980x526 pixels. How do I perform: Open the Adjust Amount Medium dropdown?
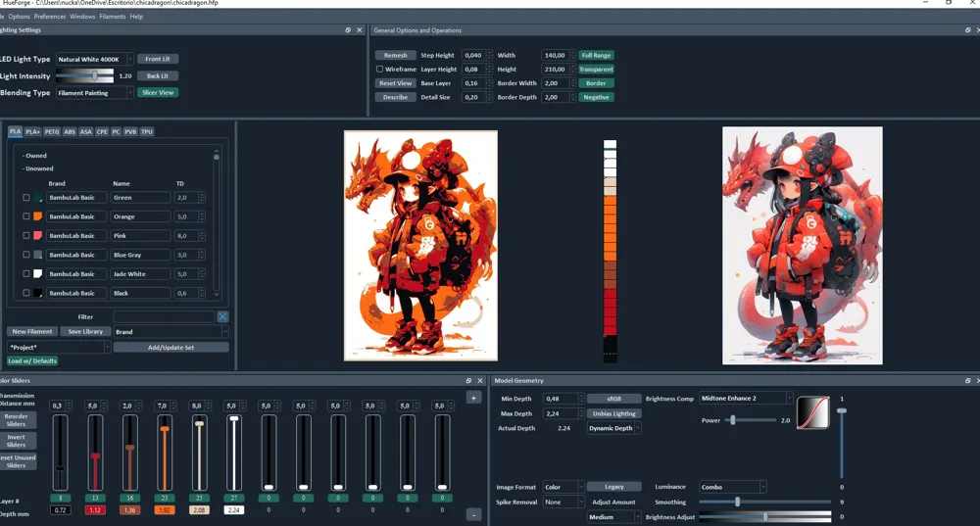[x=613, y=516]
